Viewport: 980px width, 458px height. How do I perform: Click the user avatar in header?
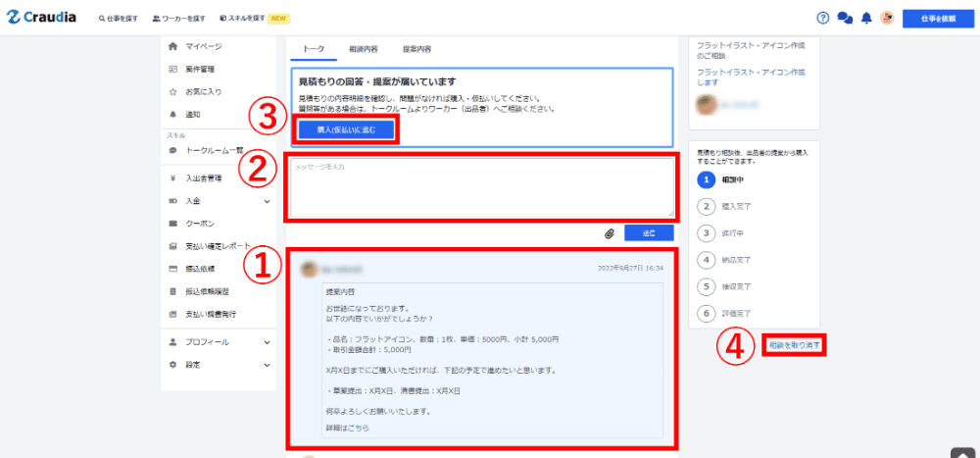[887, 18]
